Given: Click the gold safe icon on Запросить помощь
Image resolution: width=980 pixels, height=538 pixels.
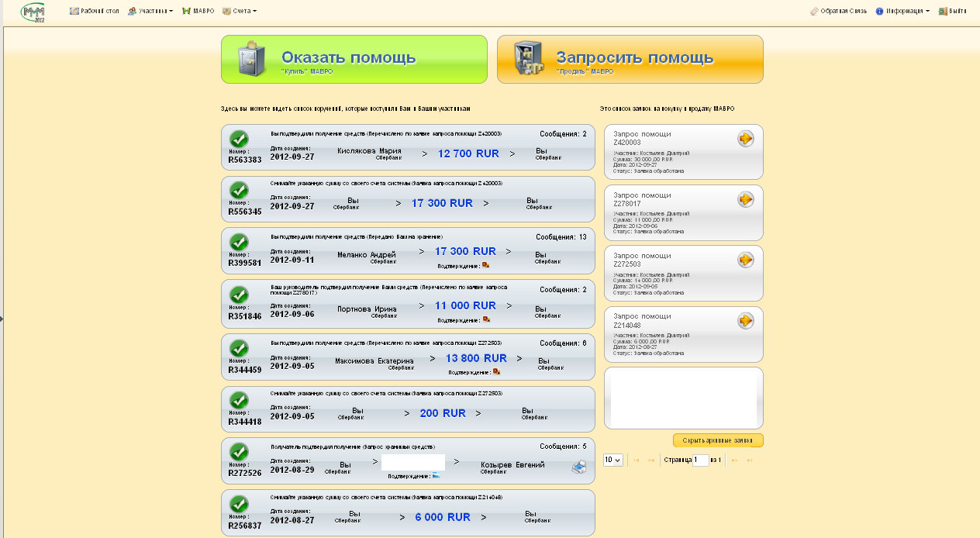Looking at the screenshot, I should coord(530,59).
